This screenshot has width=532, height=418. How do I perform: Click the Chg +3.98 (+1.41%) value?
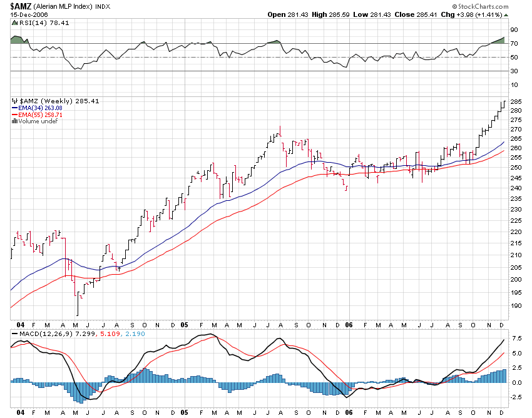click(x=471, y=14)
